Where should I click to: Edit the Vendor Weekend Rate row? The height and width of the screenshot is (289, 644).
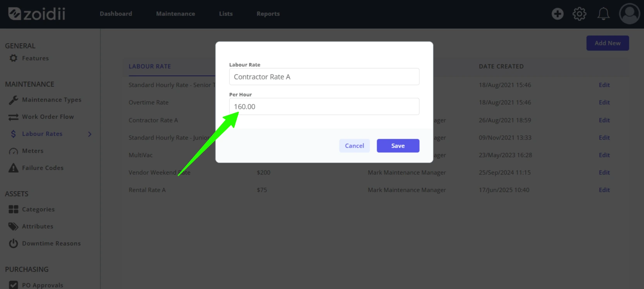tap(604, 172)
